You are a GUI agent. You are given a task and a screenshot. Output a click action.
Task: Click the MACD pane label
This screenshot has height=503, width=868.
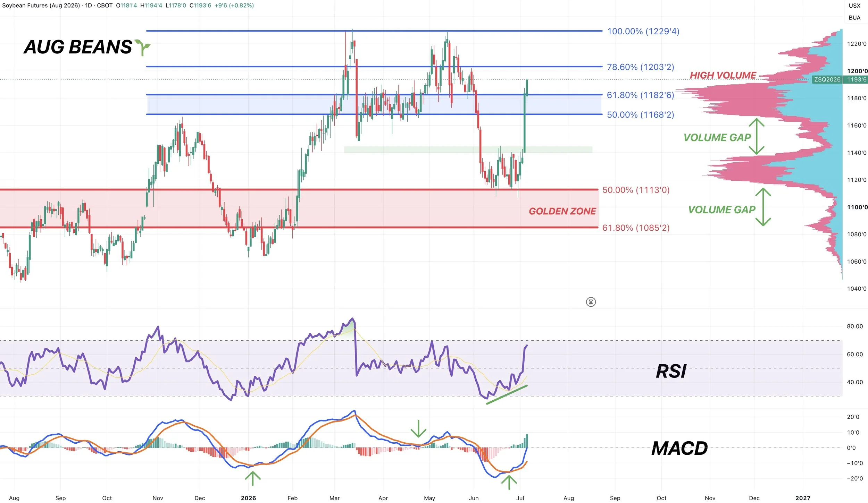pos(679,449)
